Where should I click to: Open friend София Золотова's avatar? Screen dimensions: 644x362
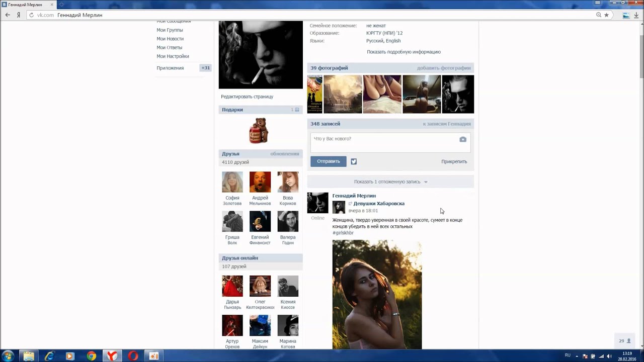pyautogui.click(x=232, y=182)
